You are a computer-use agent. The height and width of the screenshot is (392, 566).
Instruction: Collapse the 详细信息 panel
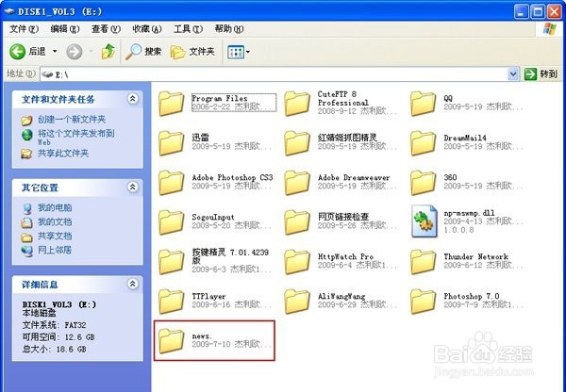(132, 285)
